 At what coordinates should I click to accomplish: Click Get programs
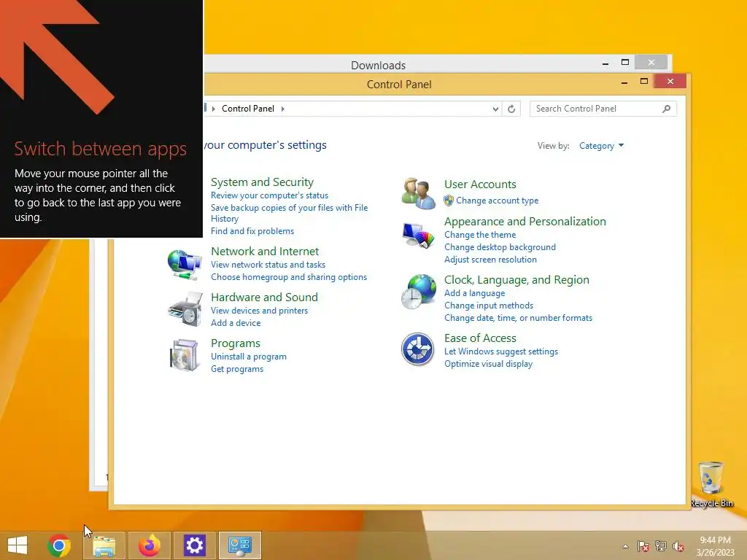click(237, 369)
